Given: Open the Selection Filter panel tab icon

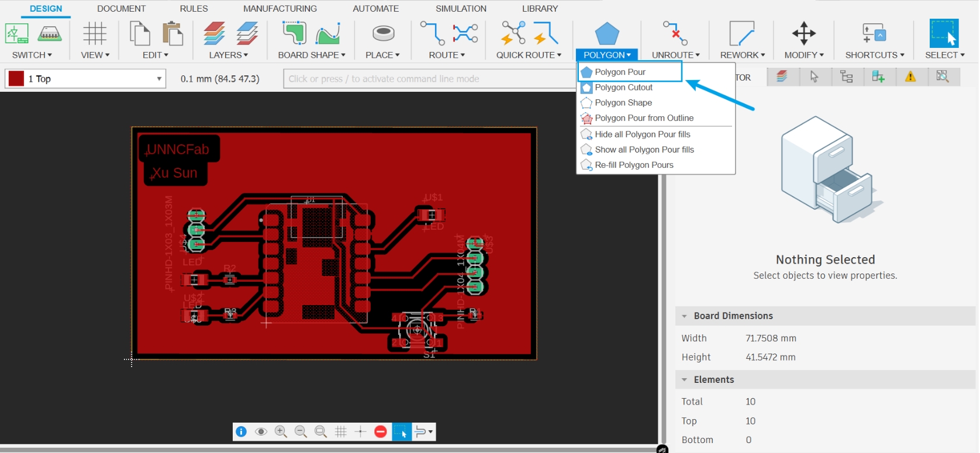Looking at the screenshot, I should (x=814, y=77).
